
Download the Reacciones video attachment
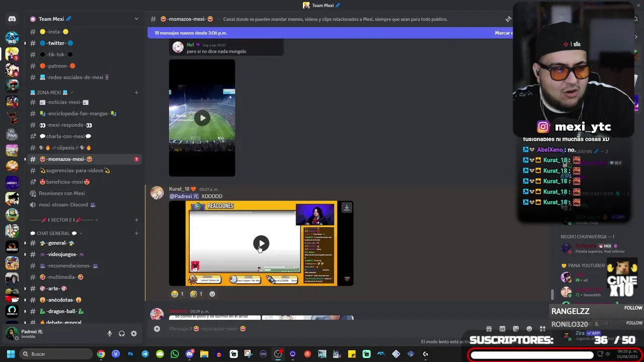pyautogui.click(x=347, y=207)
